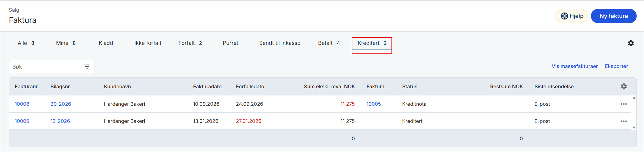Select the Kreditert tab
This screenshot has height=152, width=644.
372,43
